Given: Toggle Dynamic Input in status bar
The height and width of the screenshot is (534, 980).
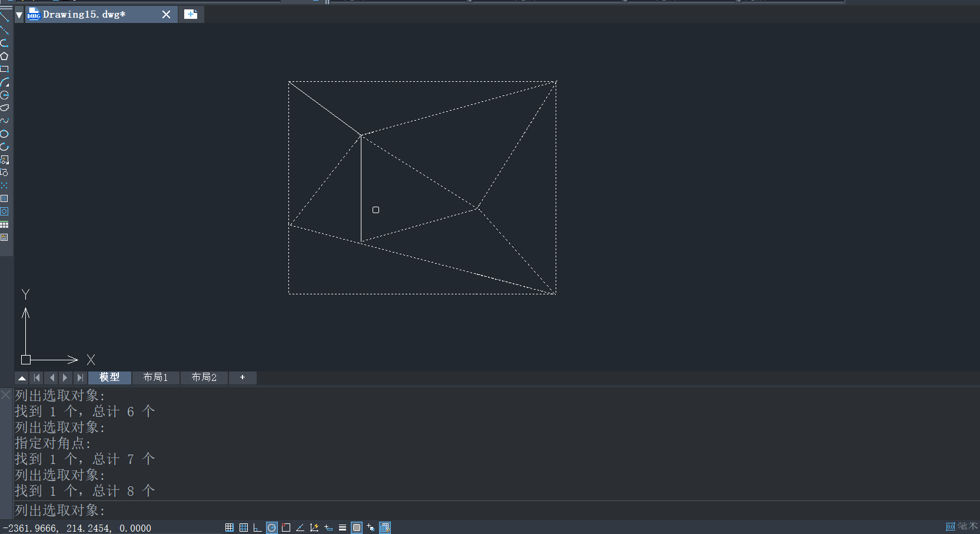Looking at the screenshot, I should click(328, 528).
